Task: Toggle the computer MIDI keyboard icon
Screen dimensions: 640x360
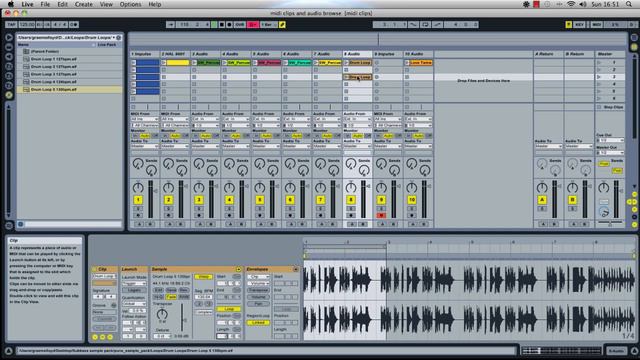Action: pos(569,24)
